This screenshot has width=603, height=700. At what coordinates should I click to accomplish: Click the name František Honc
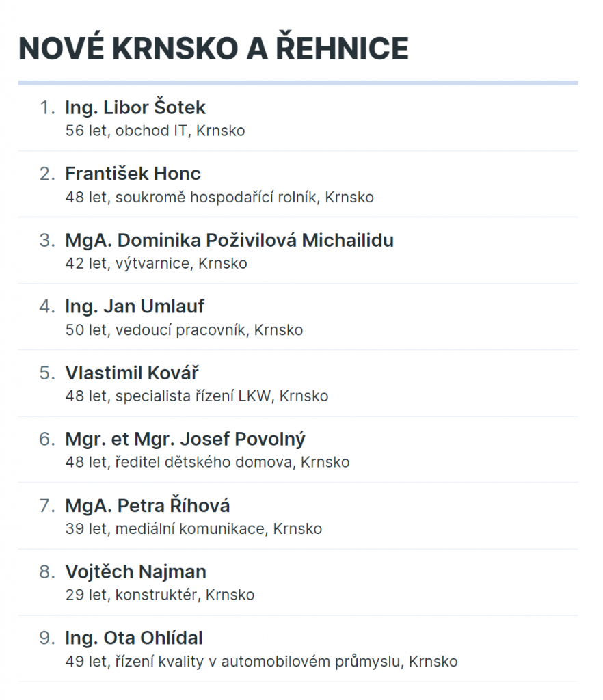click(x=133, y=174)
